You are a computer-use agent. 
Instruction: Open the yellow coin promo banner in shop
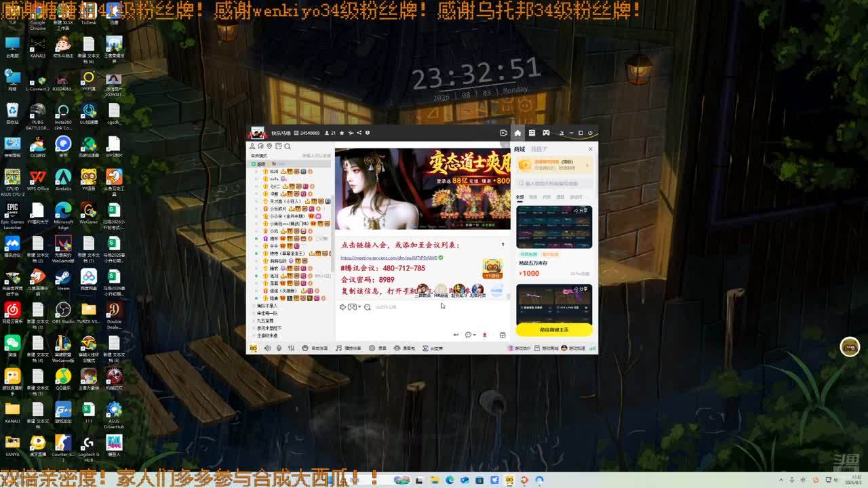coord(554,165)
